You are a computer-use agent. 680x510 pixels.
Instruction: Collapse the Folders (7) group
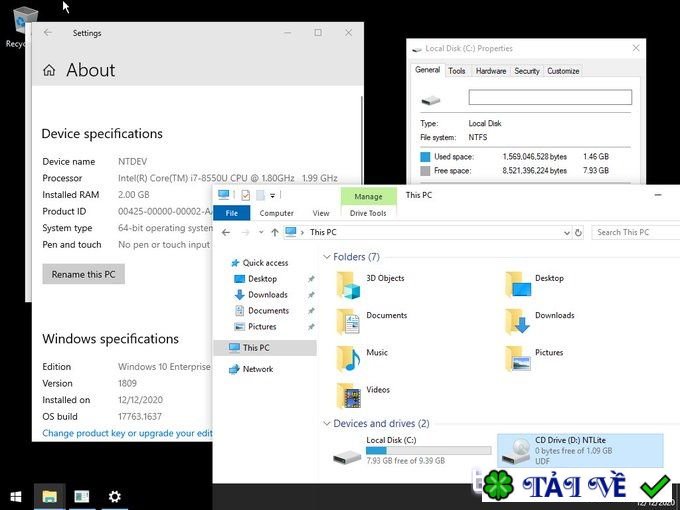(327, 257)
